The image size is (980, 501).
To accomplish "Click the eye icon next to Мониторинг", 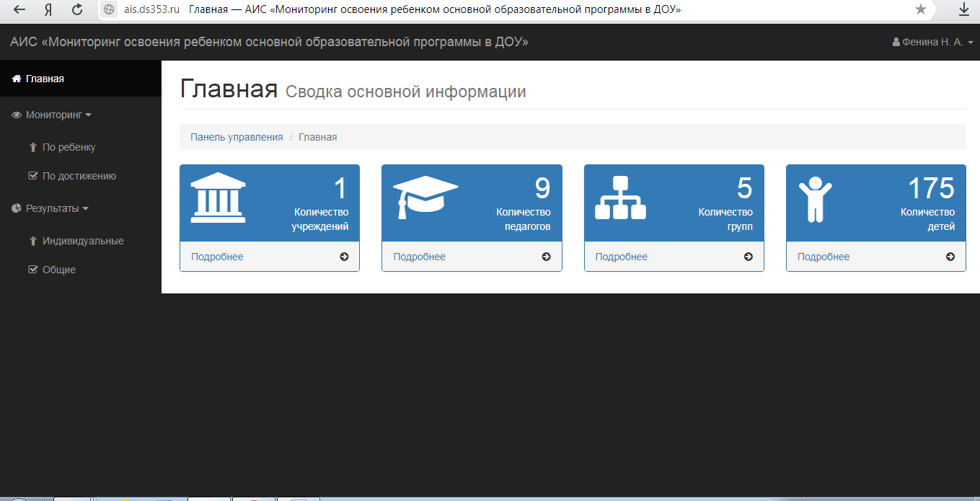I will coord(16,114).
